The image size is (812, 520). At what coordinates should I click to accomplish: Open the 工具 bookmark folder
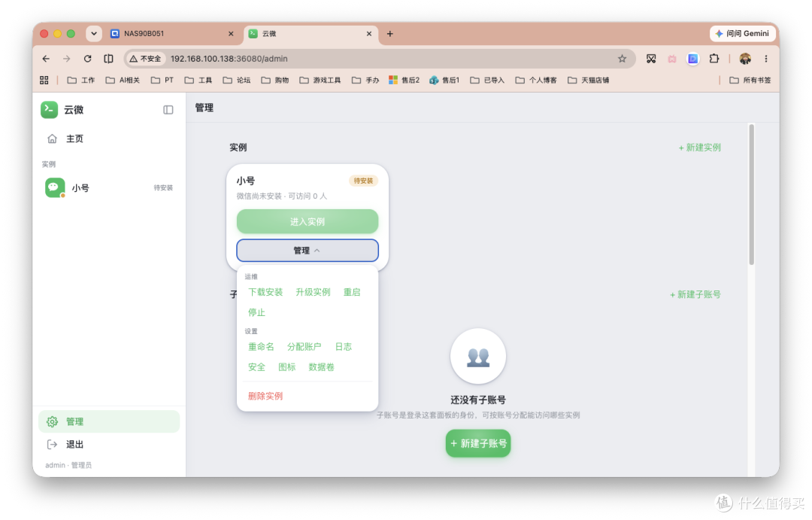[198, 80]
